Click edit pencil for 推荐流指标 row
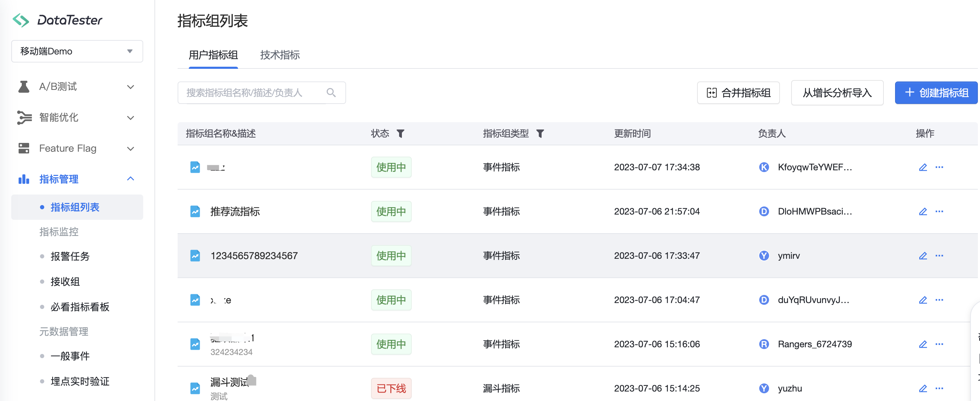 coord(922,211)
